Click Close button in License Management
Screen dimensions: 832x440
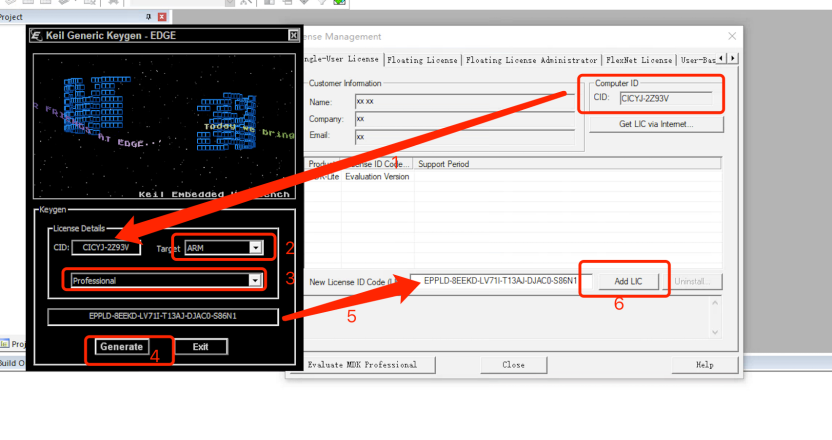coord(514,365)
